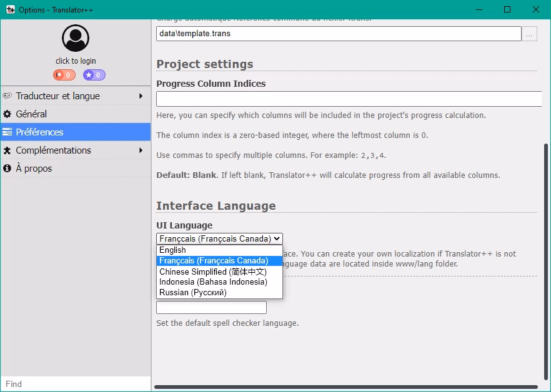This screenshot has width=551, height=392.
Task: Click the 'Interface Language' heading
Action: pos(216,206)
